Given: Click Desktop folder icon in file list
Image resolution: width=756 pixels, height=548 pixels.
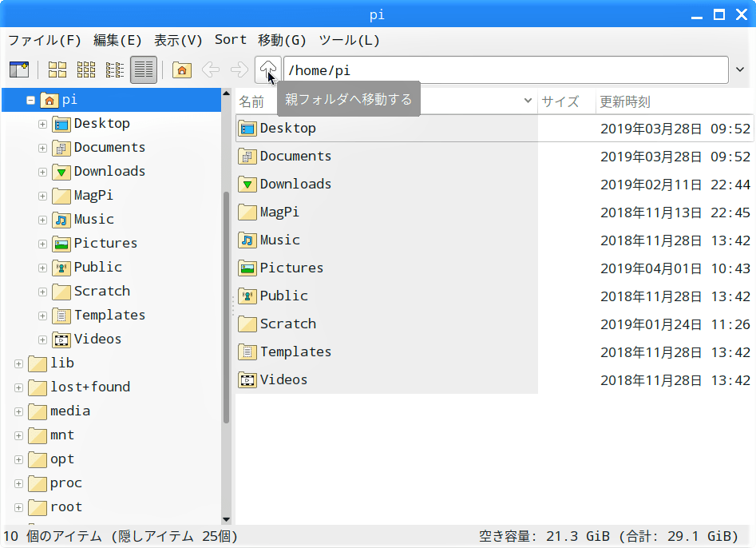Looking at the screenshot, I should pyautogui.click(x=247, y=129).
